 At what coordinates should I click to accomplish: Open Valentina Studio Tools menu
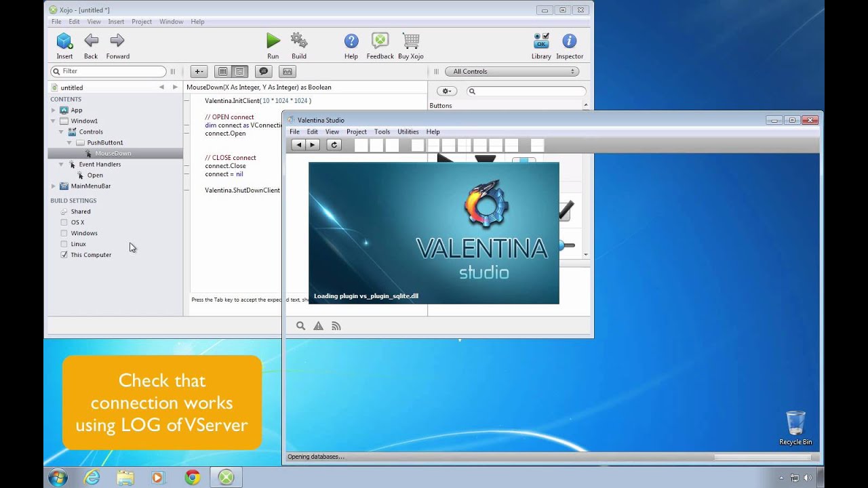pyautogui.click(x=382, y=131)
